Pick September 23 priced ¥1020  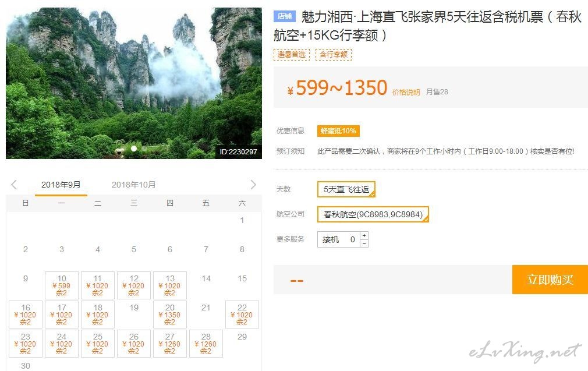26,344
